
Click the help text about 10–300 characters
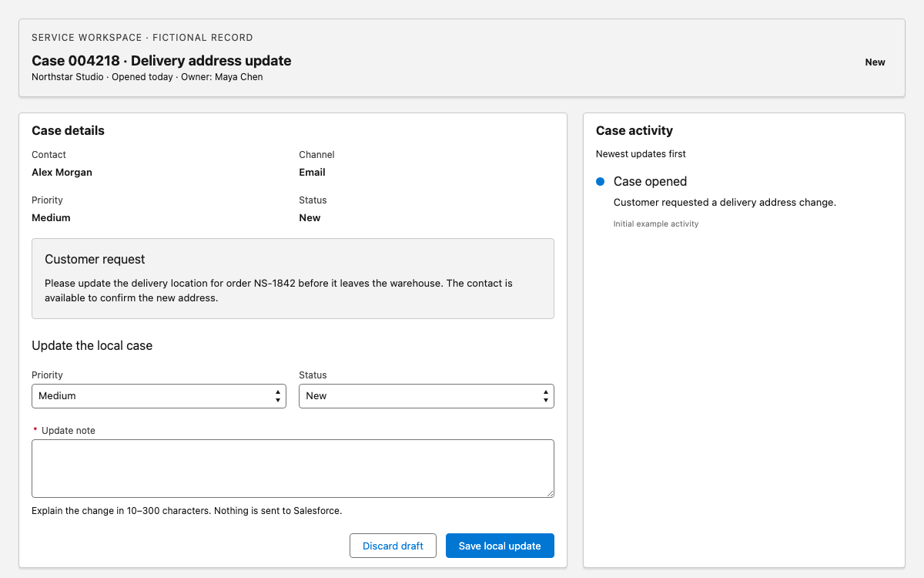click(186, 511)
